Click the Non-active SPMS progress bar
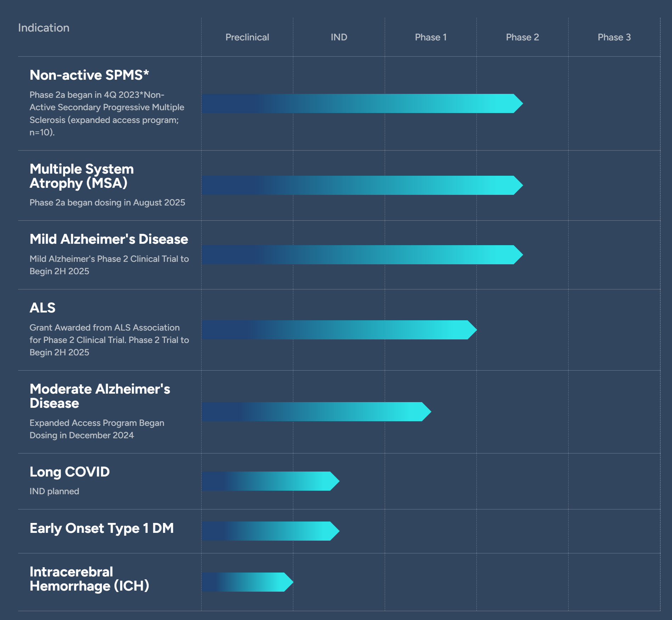Image resolution: width=672 pixels, height=620 pixels. coord(361,103)
